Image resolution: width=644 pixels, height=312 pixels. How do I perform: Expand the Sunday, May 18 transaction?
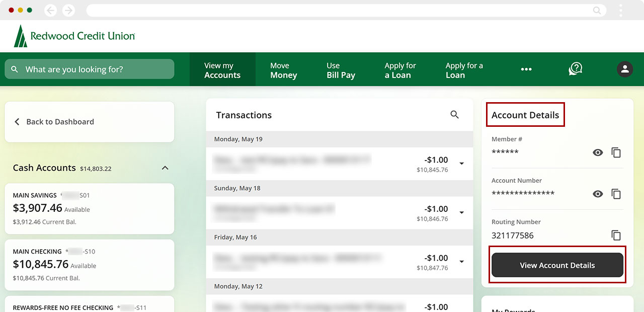461,212
